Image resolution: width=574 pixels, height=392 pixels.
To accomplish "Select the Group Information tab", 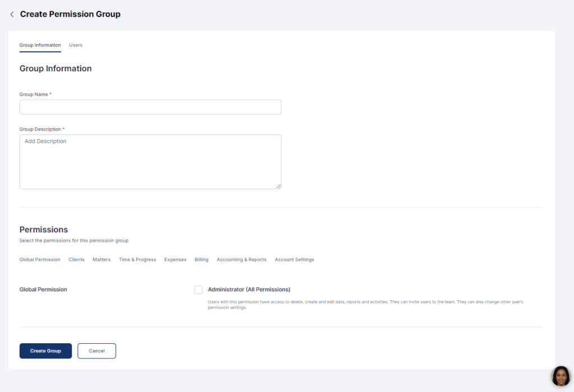I will (x=40, y=45).
